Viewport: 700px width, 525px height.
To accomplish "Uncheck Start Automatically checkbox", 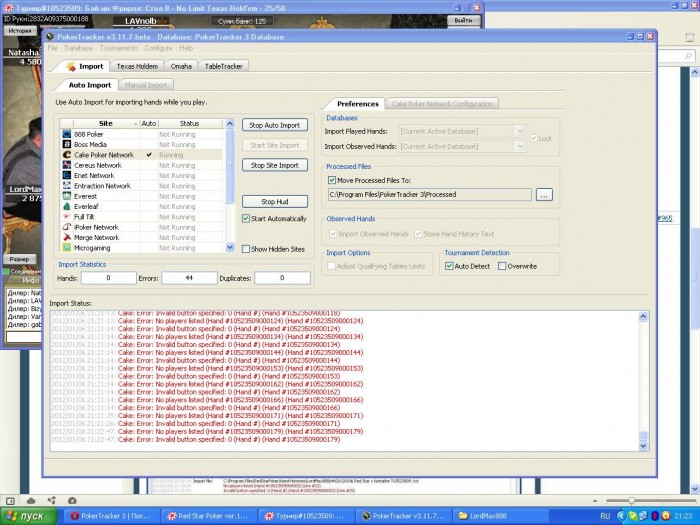I will pyautogui.click(x=246, y=218).
